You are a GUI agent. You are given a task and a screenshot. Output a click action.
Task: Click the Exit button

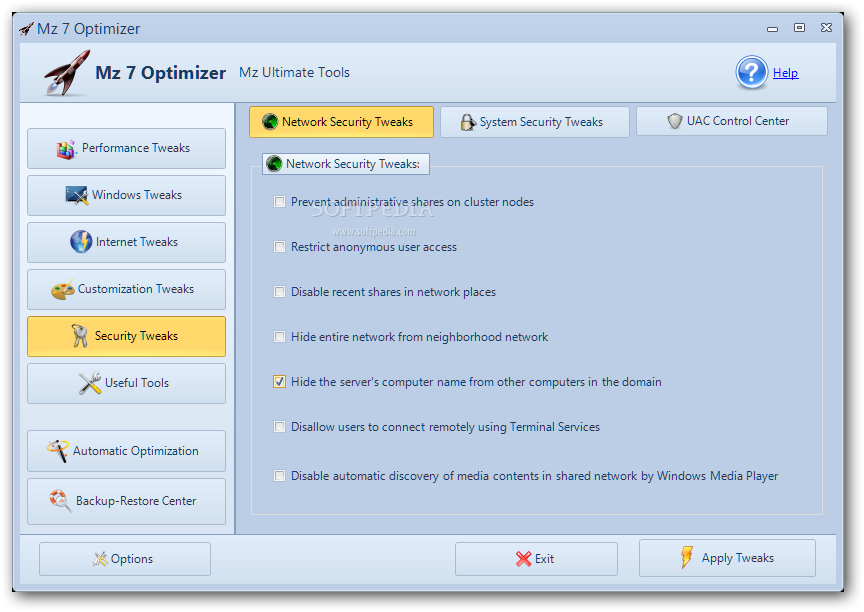[536, 559]
